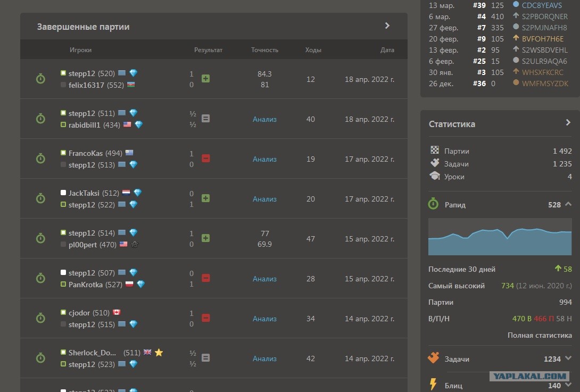This screenshot has height=392, width=580.
Task: Click diamond membership badge next to JackTaksi
Action: [138, 193]
